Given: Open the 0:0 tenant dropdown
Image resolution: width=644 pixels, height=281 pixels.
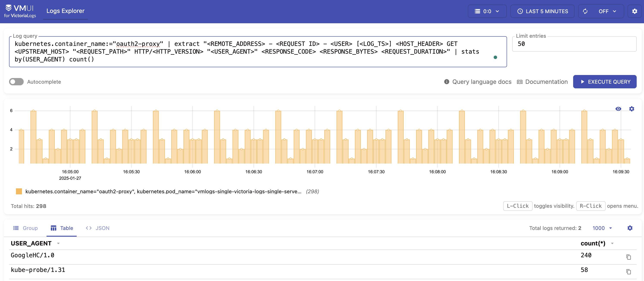Looking at the screenshot, I should coord(487,11).
